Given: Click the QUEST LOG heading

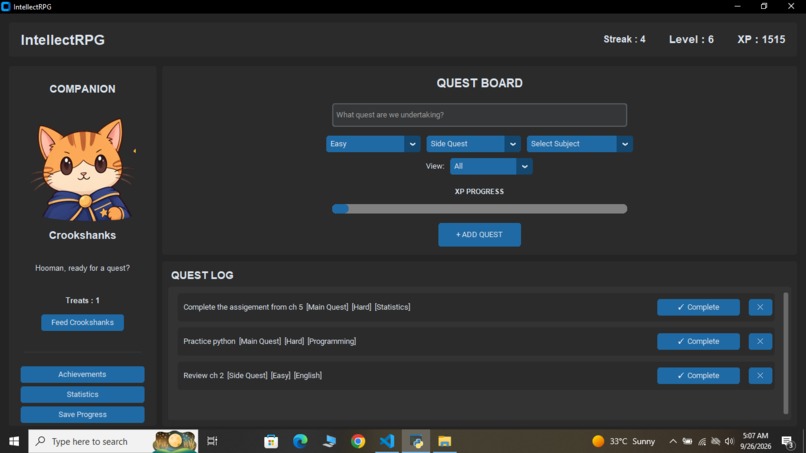Looking at the screenshot, I should click(x=202, y=275).
